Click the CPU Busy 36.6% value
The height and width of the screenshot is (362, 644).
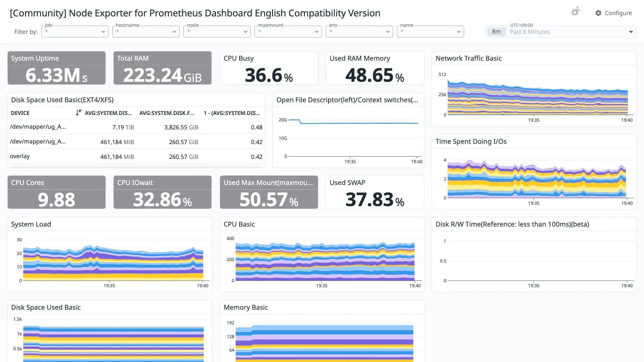[x=269, y=75]
